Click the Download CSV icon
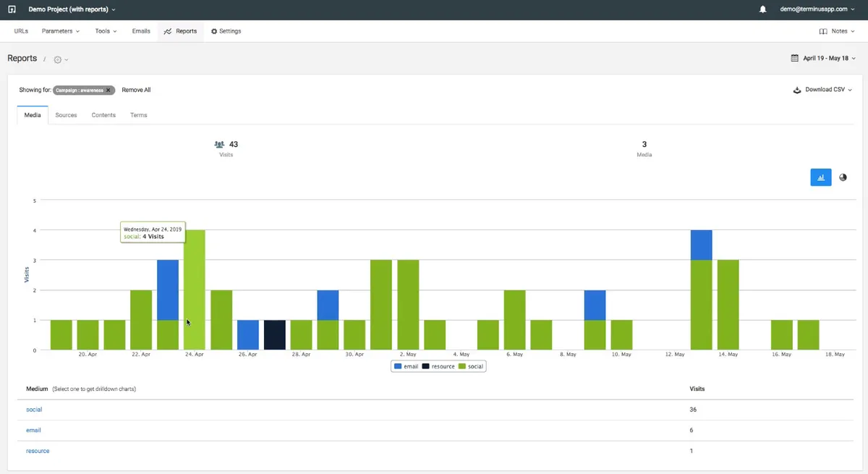The image size is (868, 474). [796, 90]
